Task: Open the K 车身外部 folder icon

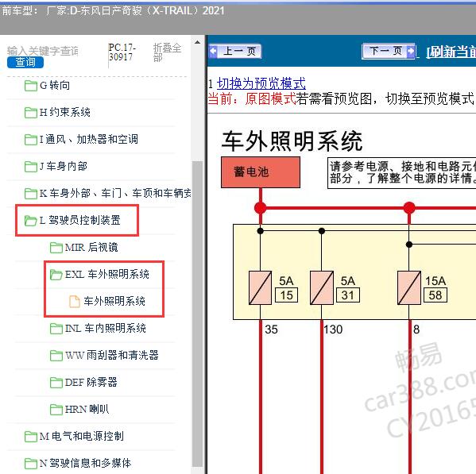Action: 31,194
